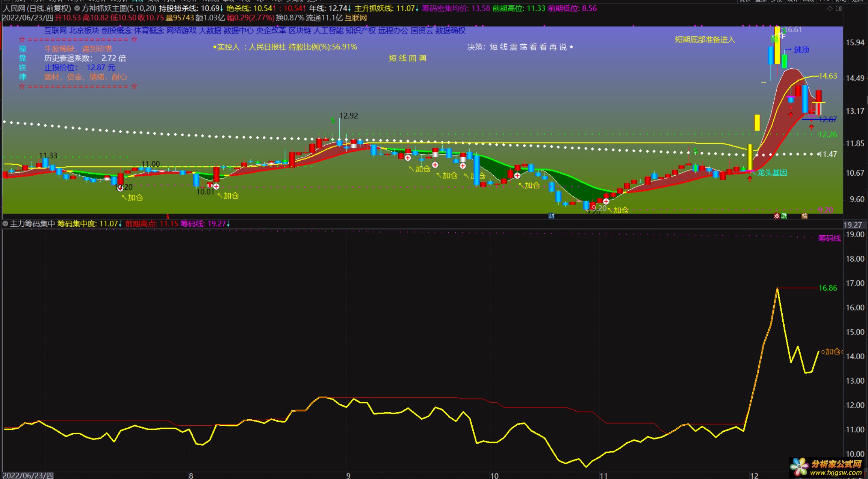
Task: Click the red $ marker under chart
Action: (168, 217)
